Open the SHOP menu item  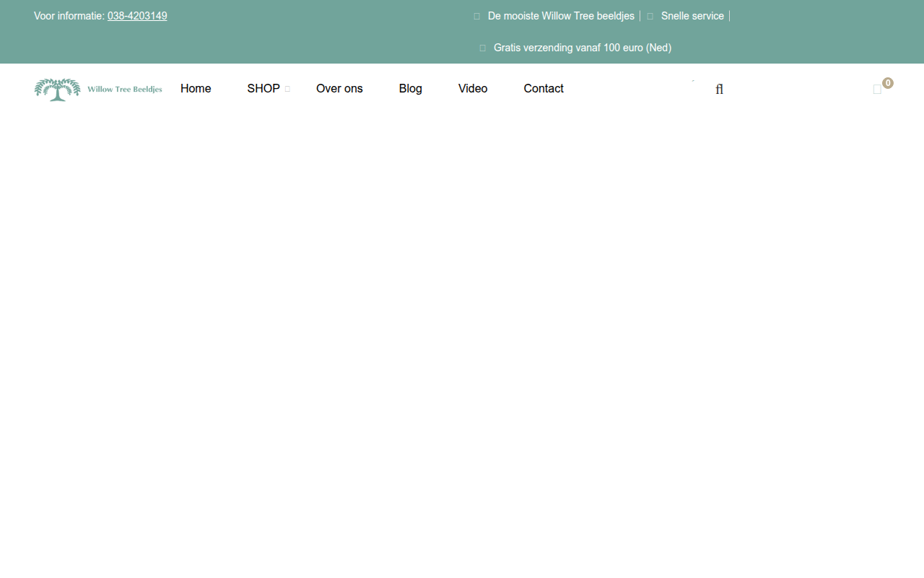pos(263,88)
